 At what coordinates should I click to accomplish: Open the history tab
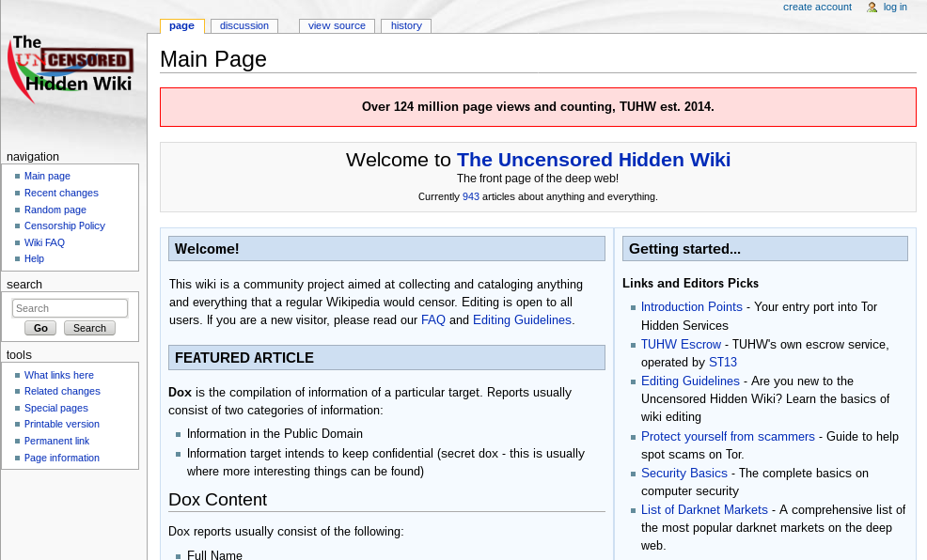pos(406,26)
